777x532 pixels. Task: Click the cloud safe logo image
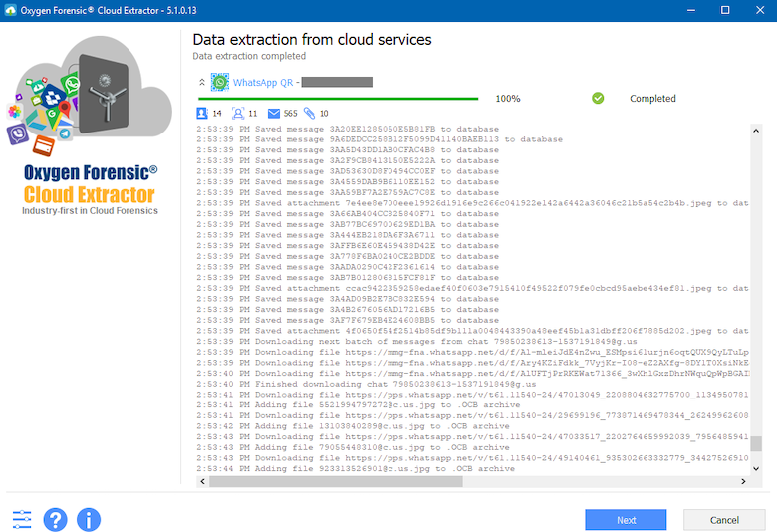[91, 95]
